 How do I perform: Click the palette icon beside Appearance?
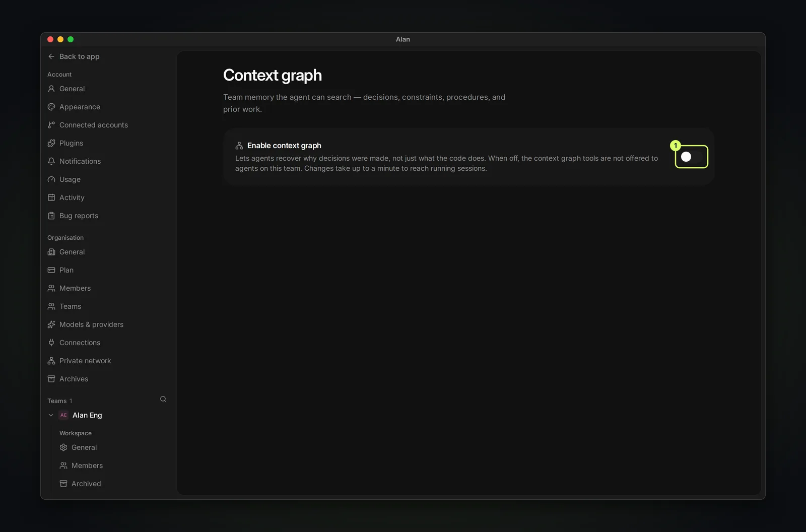51,107
